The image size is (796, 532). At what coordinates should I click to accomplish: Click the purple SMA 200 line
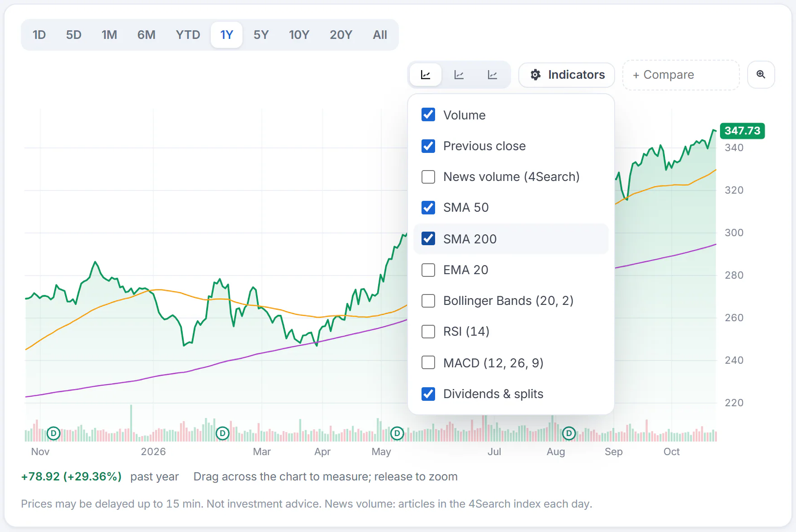point(181,373)
